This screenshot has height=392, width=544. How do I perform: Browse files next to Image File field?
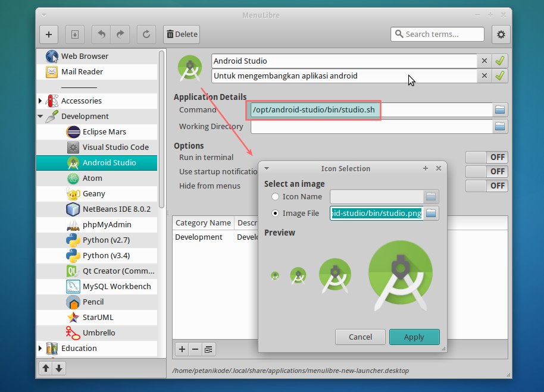[431, 213]
